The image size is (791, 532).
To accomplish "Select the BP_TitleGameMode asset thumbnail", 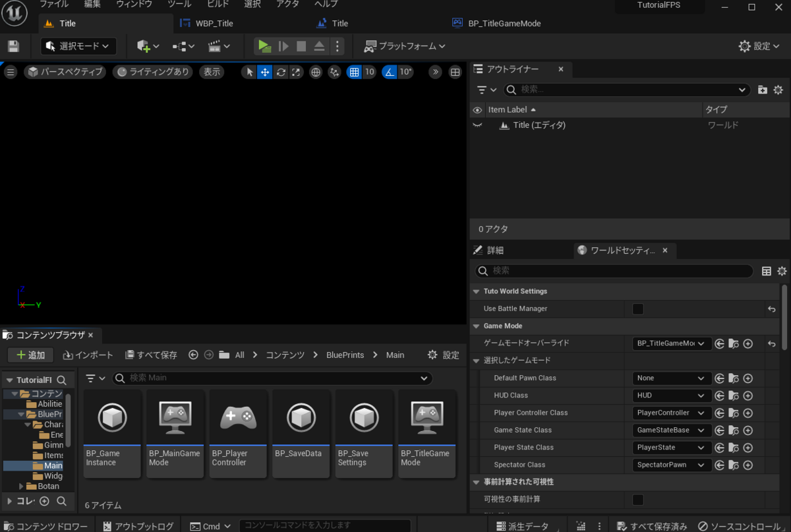I will point(426,434).
